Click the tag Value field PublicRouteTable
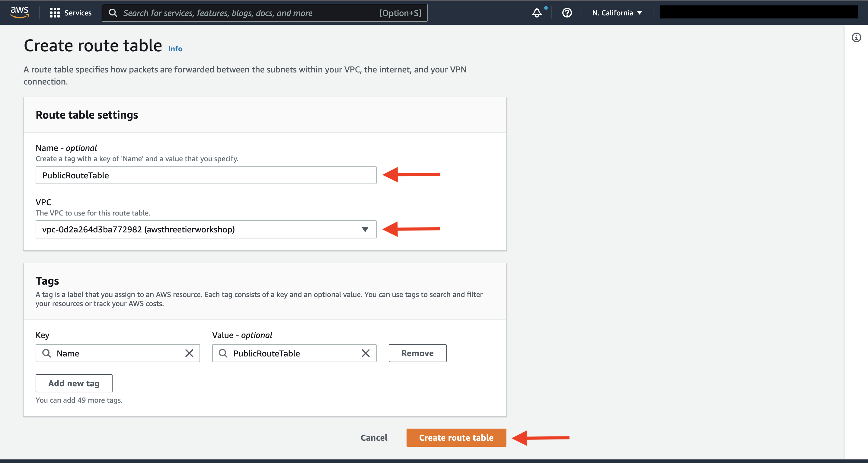 pyautogui.click(x=294, y=353)
